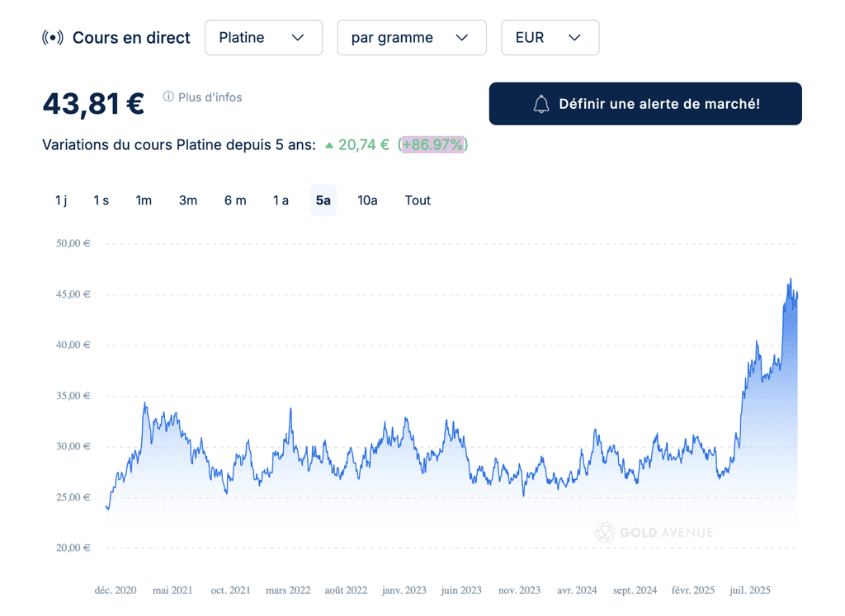Screen dimensions: 845x616
Task: Select "Tout" to show full price history
Action: 418,200
